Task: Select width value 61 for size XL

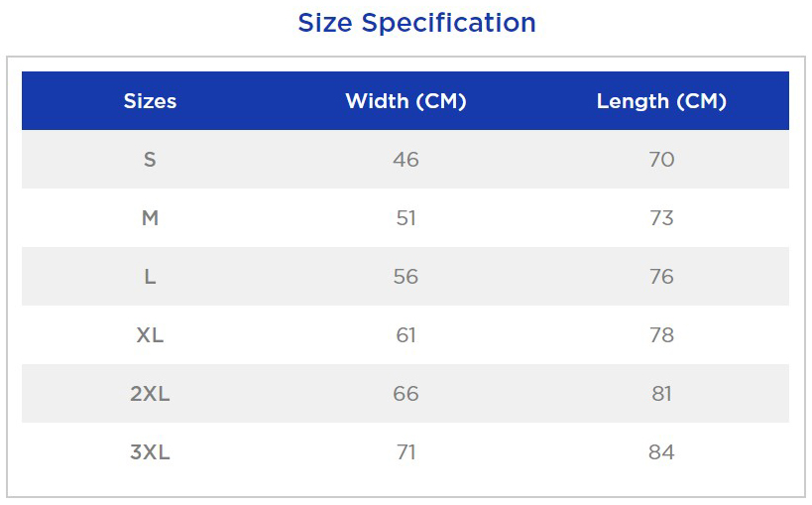Action: tap(406, 335)
